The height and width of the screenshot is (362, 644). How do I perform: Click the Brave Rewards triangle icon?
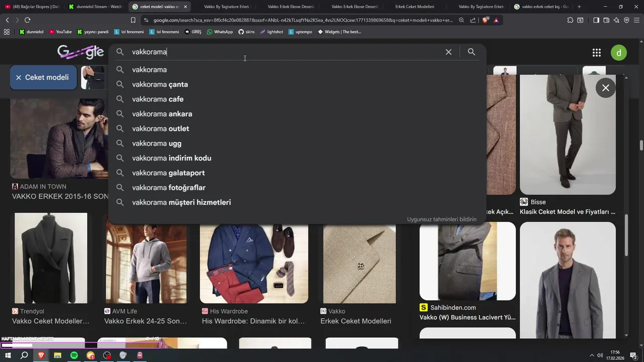496,20
